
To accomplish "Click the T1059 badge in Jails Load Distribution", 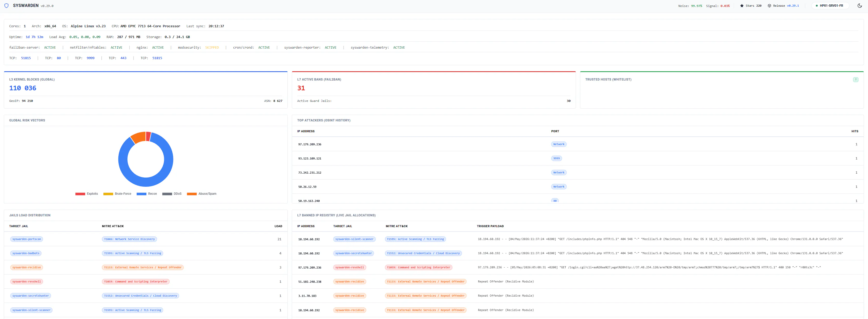I will tap(136, 282).
